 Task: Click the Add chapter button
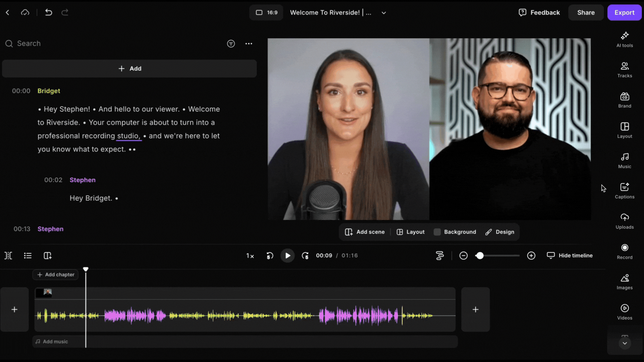pyautogui.click(x=56, y=275)
